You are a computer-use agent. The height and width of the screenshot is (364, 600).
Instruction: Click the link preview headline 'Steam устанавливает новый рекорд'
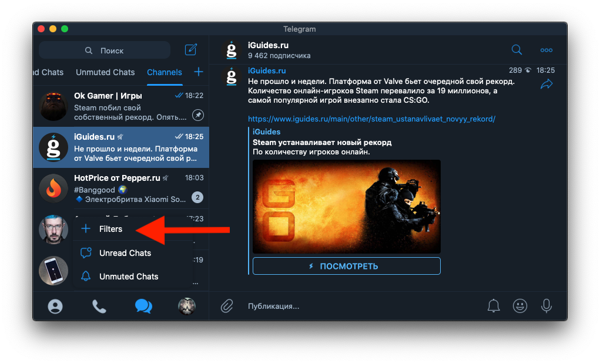(x=322, y=143)
